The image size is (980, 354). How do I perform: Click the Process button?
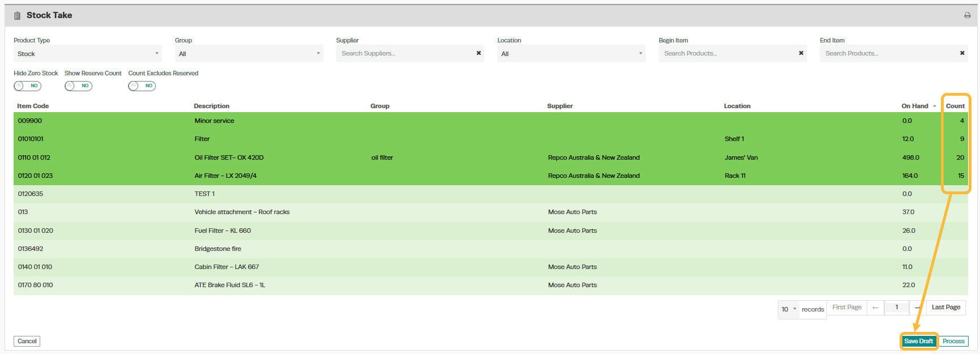[x=953, y=341]
